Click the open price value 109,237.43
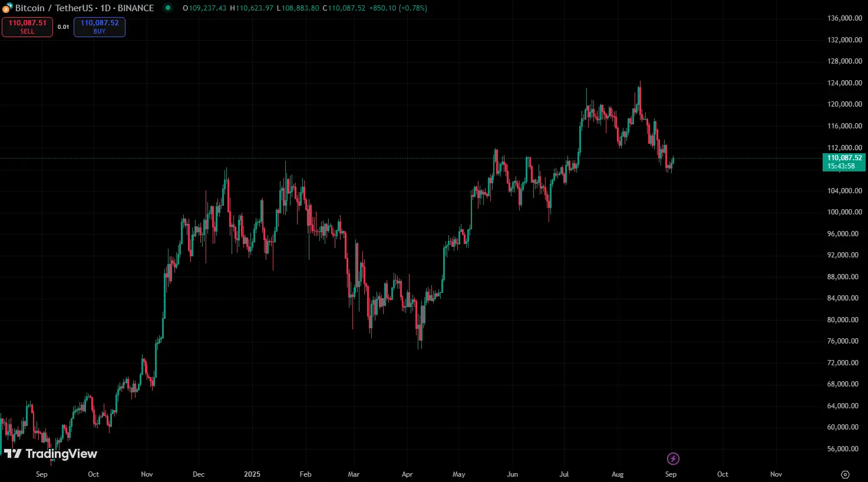Image resolution: width=868 pixels, height=482 pixels. point(207,8)
